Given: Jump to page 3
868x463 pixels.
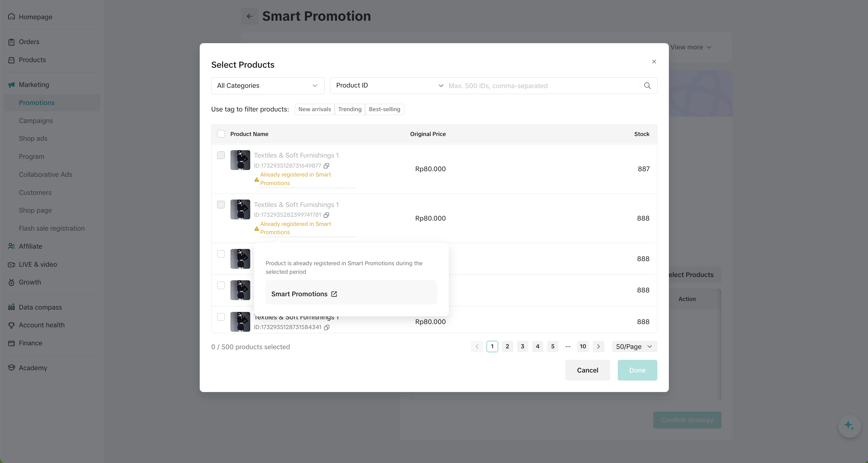Looking at the screenshot, I should point(522,346).
